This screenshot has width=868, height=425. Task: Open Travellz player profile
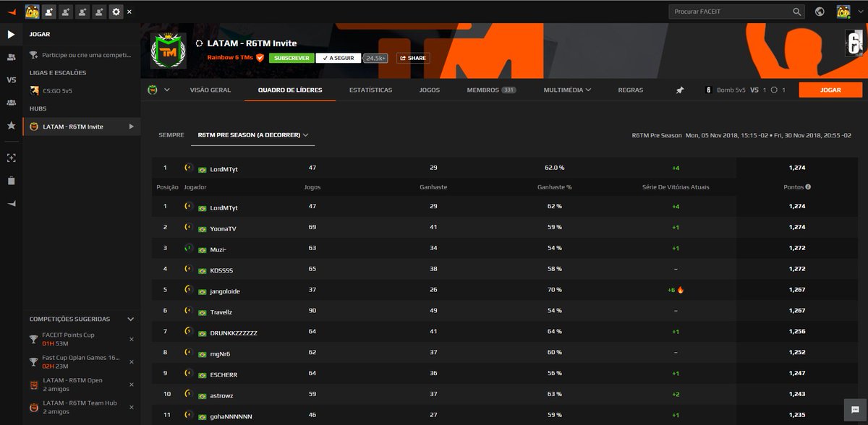point(221,312)
